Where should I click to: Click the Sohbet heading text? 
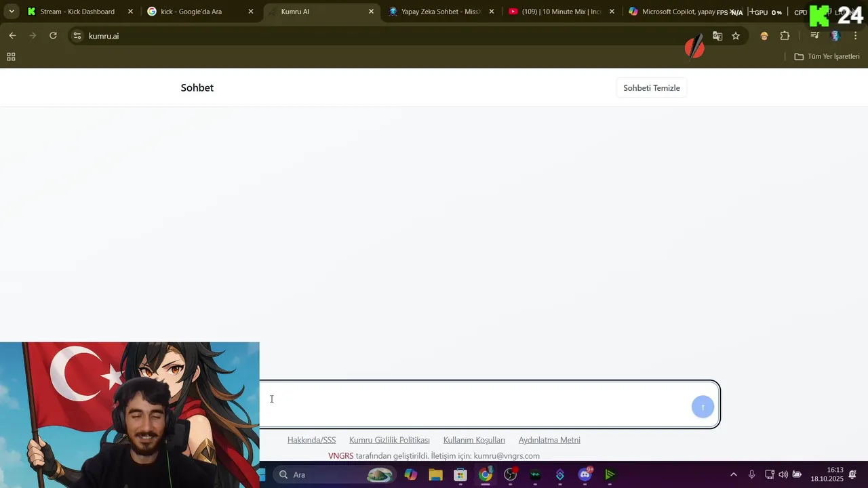(x=197, y=88)
